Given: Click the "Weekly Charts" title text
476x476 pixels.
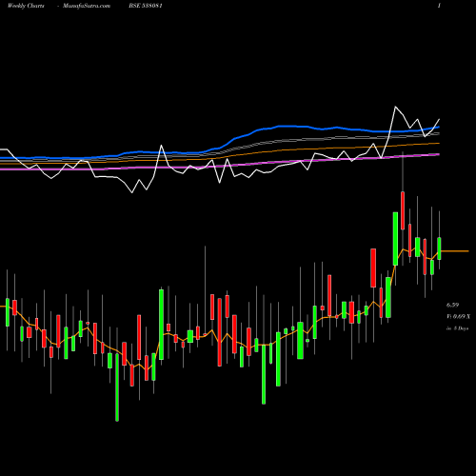Looking at the screenshot, I should (26, 6).
